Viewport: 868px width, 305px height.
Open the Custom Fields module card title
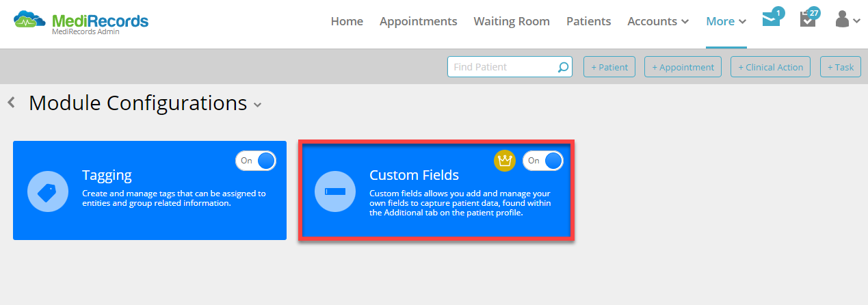(414, 175)
